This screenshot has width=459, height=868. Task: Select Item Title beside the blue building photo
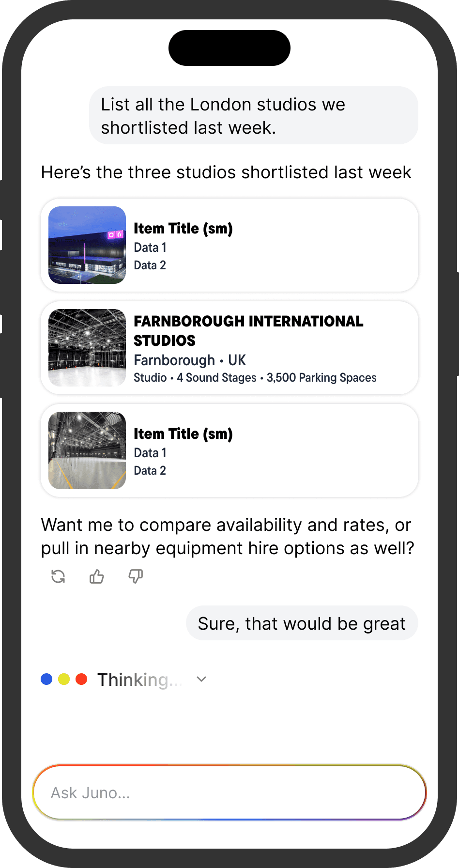tap(183, 228)
